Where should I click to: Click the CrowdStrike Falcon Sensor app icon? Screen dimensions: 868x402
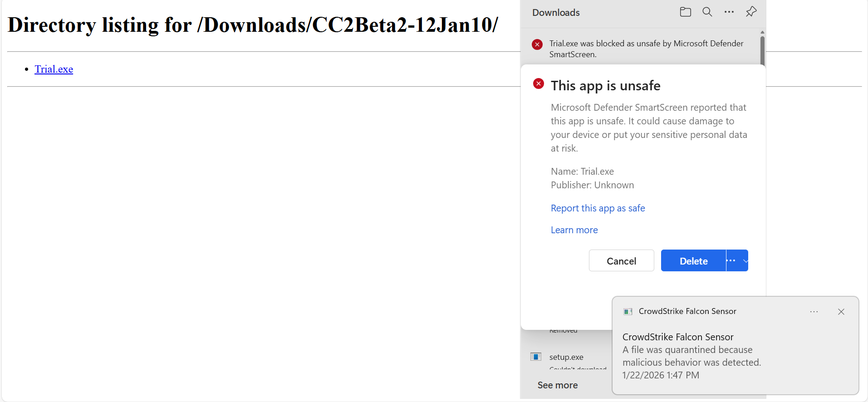(628, 312)
